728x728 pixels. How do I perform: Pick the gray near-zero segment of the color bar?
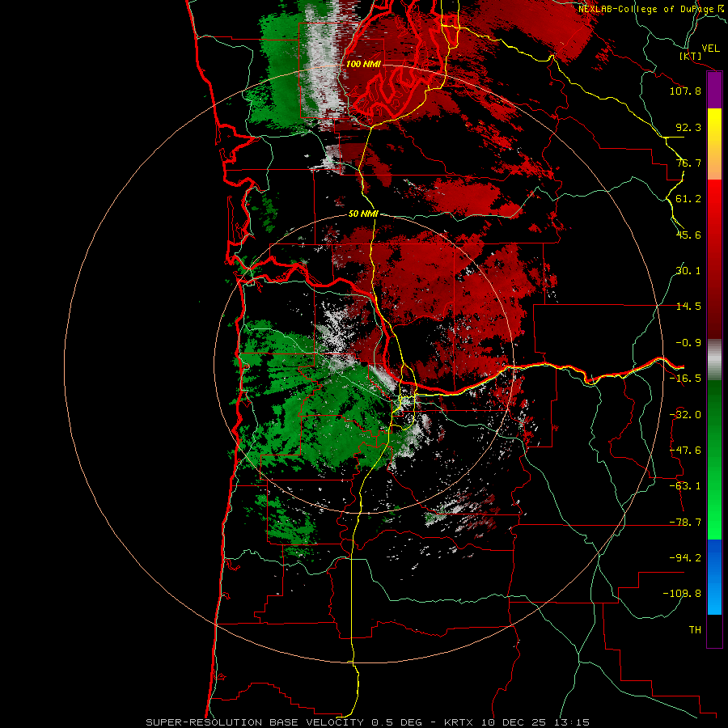point(714,359)
